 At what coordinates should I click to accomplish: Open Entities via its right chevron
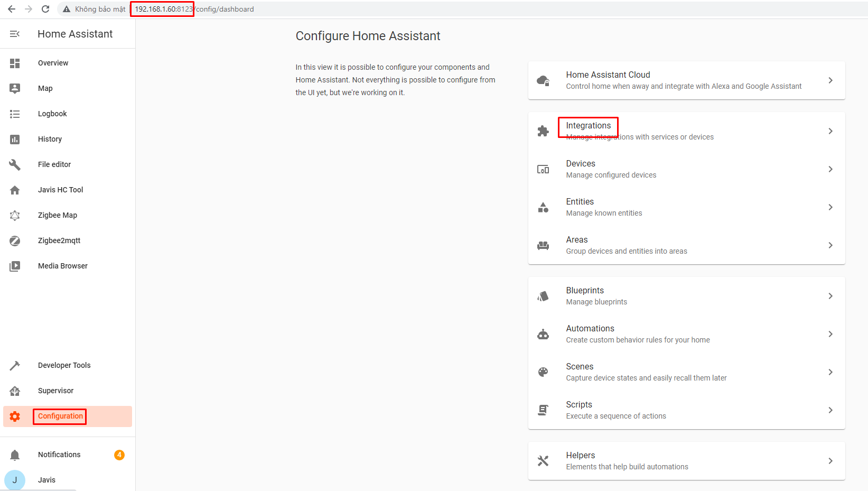(x=830, y=207)
